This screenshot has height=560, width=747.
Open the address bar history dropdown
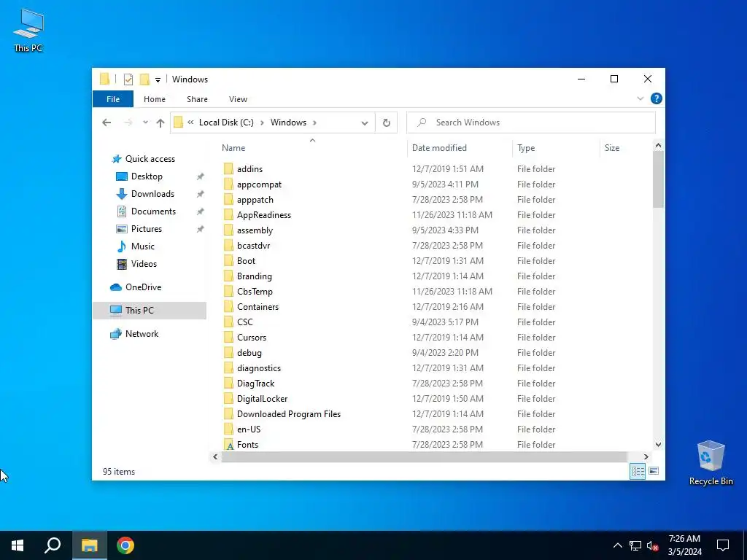(365, 122)
